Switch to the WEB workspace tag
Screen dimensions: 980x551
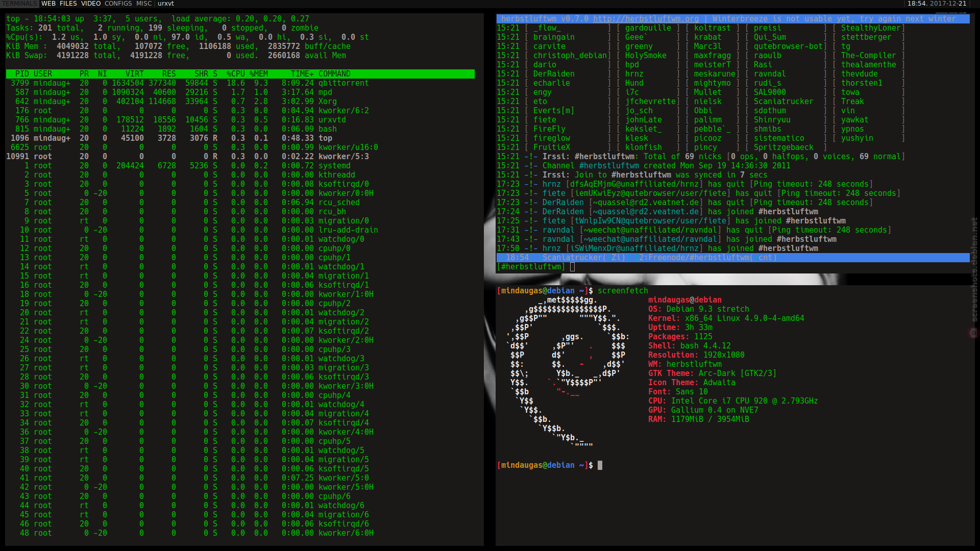click(48, 4)
